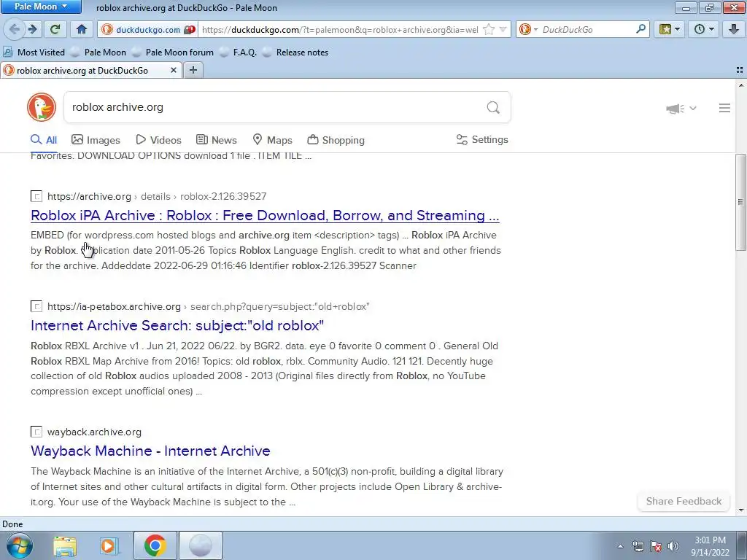This screenshot has width=747, height=560.
Task: Open the Bookmarks toolbar menu button
Action: (x=670, y=29)
